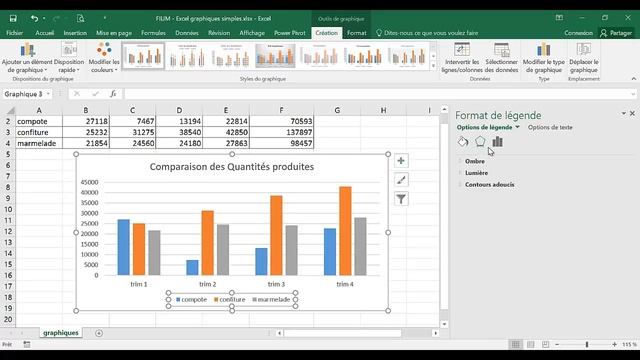Click Déplacer le graphique

(584, 58)
